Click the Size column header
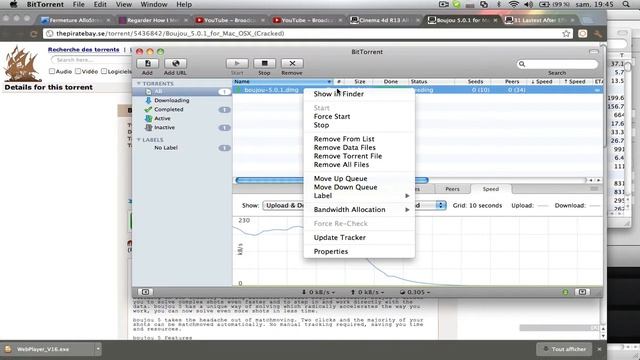 tap(360, 82)
